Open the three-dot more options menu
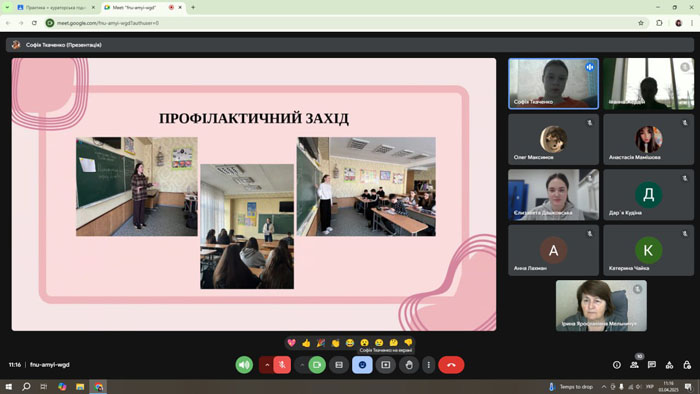This screenshot has height=394, width=700. coord(429,365)
